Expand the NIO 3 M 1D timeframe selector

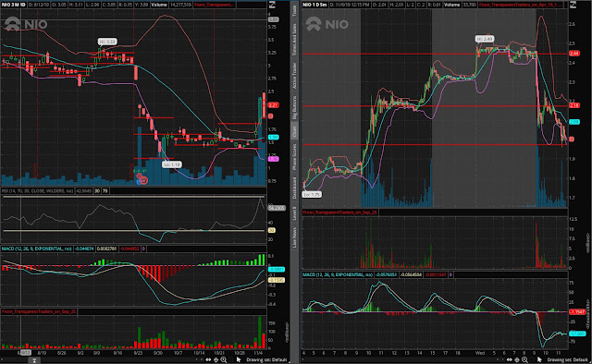(14, 5)
